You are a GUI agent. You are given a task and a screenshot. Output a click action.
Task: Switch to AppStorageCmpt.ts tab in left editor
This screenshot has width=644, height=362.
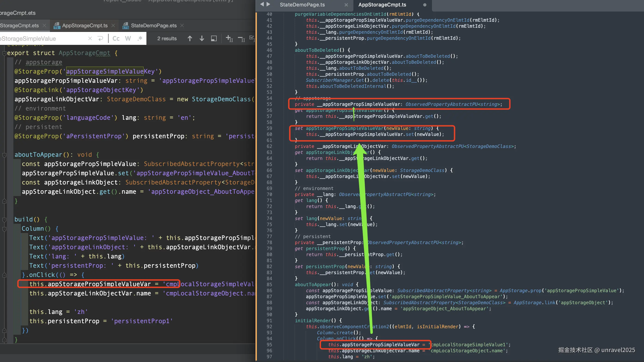[x=85, y=25]
